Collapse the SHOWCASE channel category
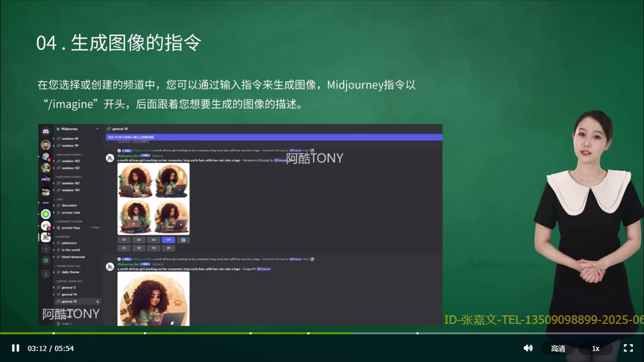Screen dimensions: 644x362 click(62, 236)
